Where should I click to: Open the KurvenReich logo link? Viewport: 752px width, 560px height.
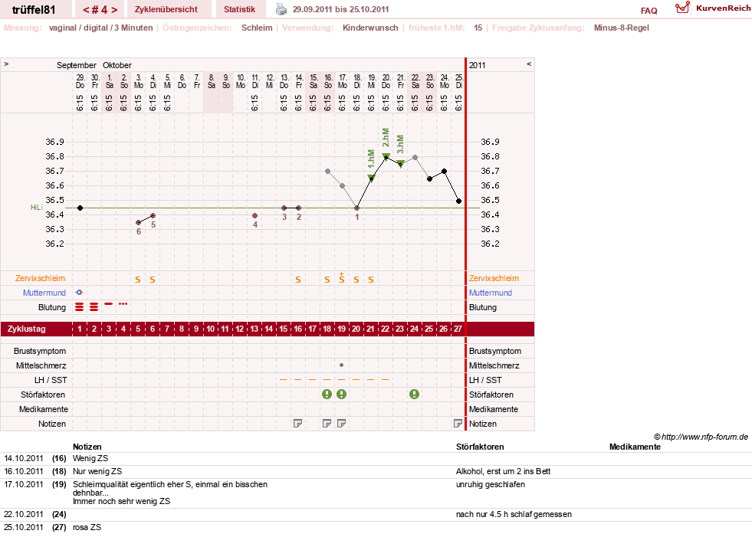pyautogui.click(x=713, y=8)
